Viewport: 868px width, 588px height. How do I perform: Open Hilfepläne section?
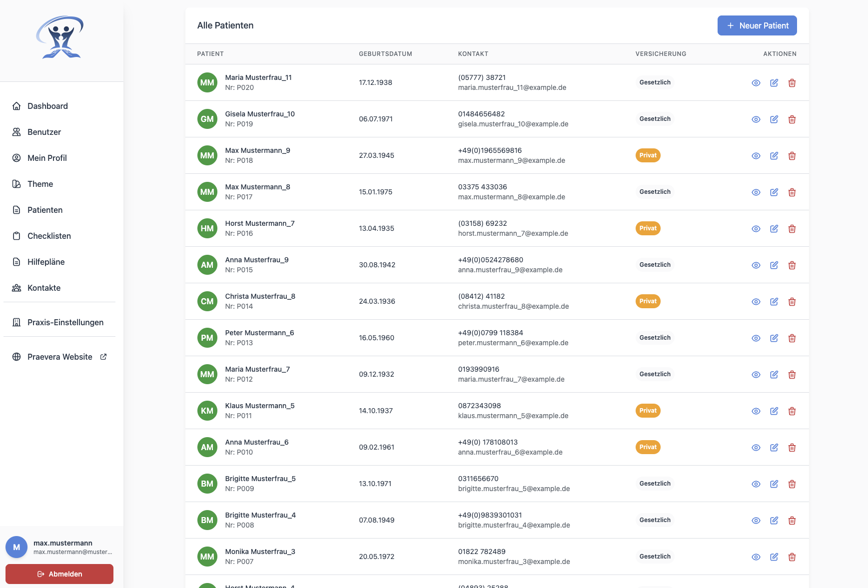point(46,262)
